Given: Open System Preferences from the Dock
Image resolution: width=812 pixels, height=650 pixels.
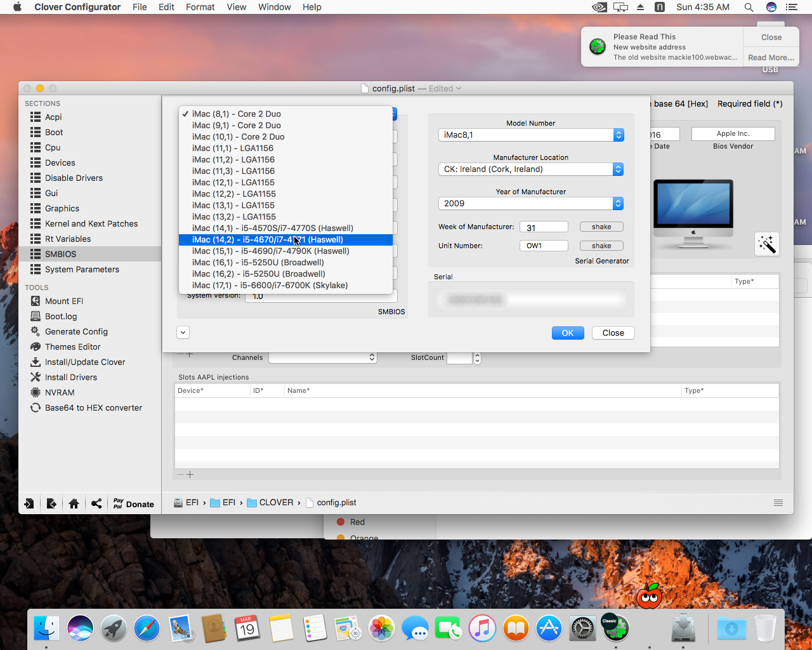Looking at the screenshot, I should coord(582,628).
